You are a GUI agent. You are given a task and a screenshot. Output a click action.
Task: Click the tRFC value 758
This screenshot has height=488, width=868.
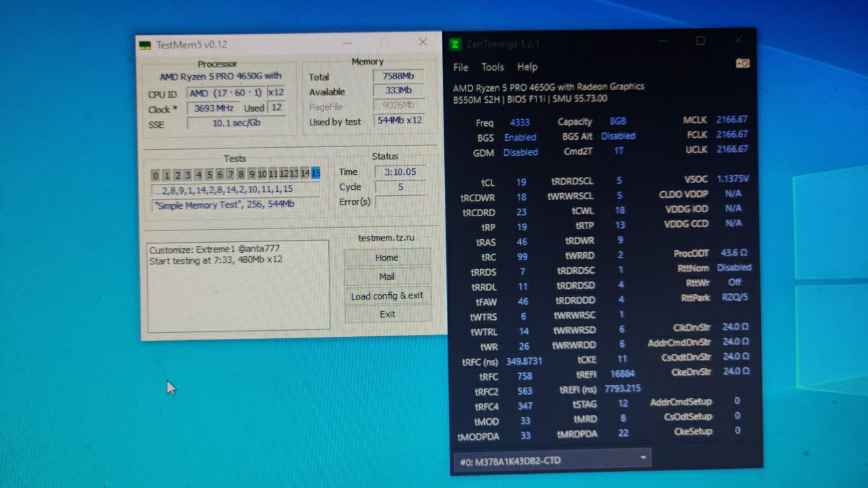click(x=524, y=376)
